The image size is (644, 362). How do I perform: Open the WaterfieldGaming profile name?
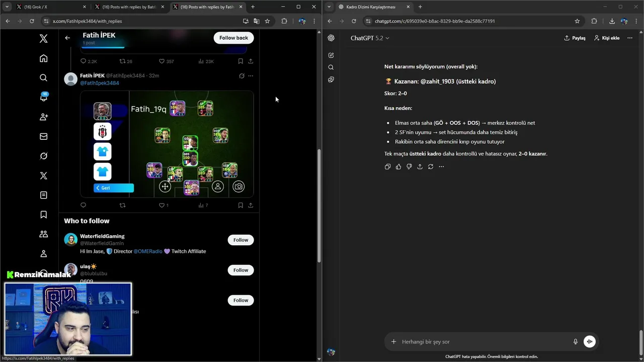[102, 236]
